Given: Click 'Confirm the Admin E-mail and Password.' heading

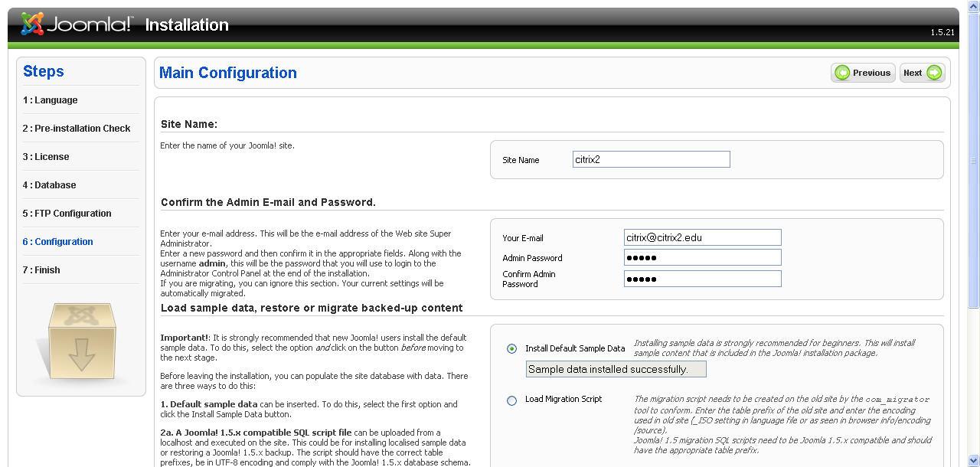Looking at the screenshot, I should click(x=268, y=203).
